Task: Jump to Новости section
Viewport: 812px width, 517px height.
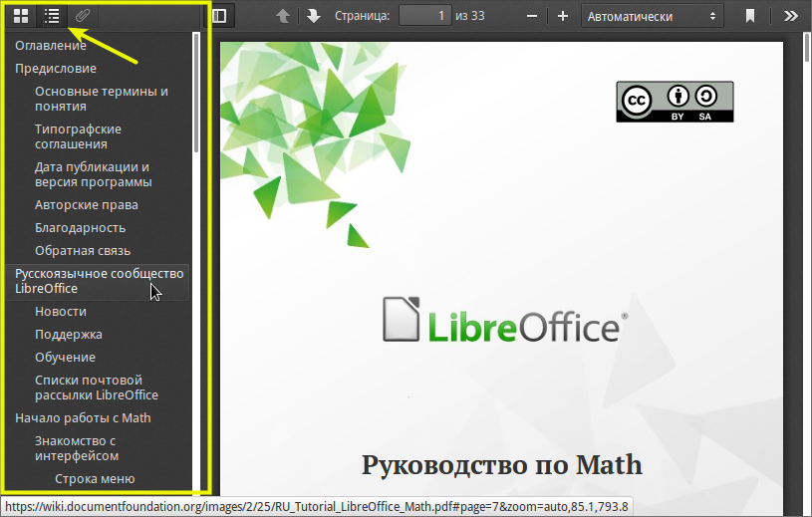Action: pos(61,312)
